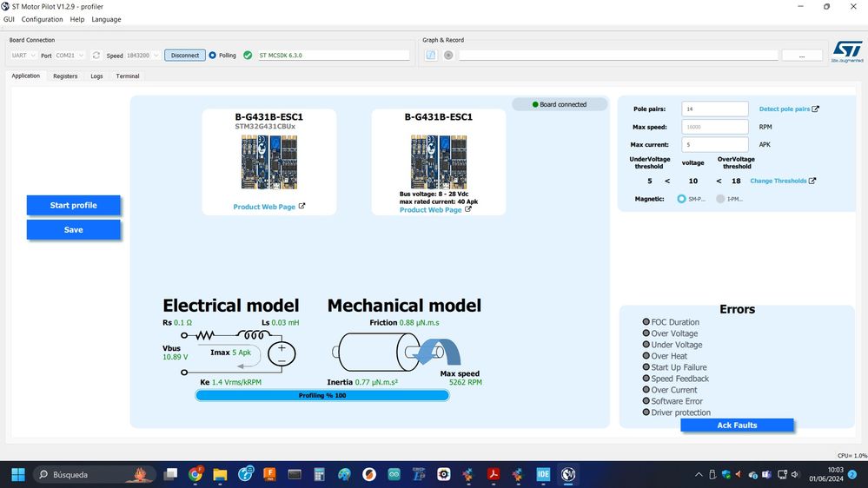Image resolution: width=868 pixels, height=488 pixels.
Task: Click the ST MCSDK 6.3.0 version field
Action: coord(334,56)
